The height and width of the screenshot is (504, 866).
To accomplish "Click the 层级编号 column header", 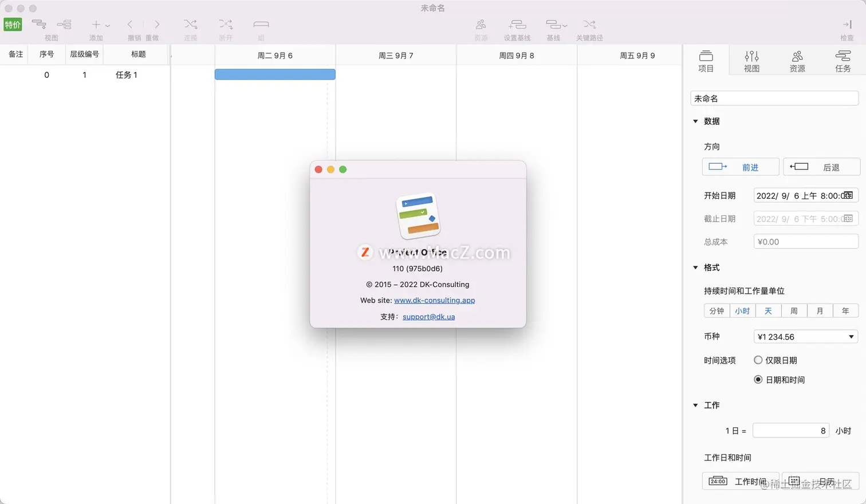I will point(84,54).
